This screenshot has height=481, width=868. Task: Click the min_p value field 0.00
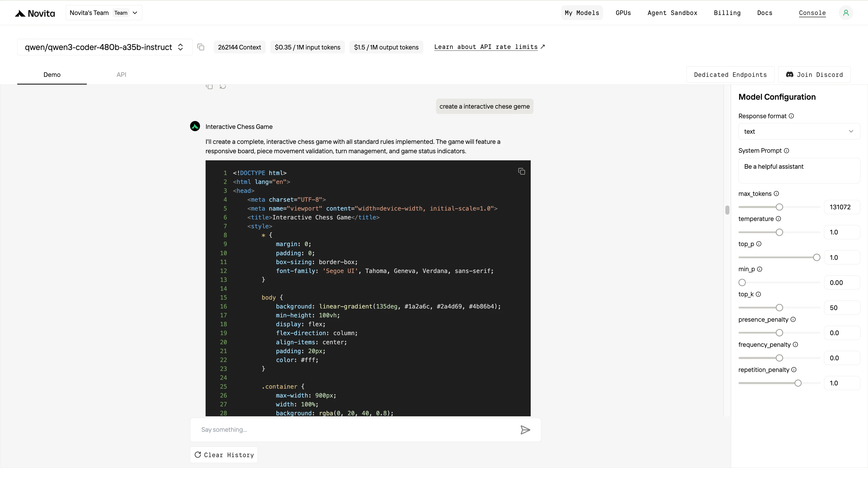pyautogui.click(x=842, y=283)
